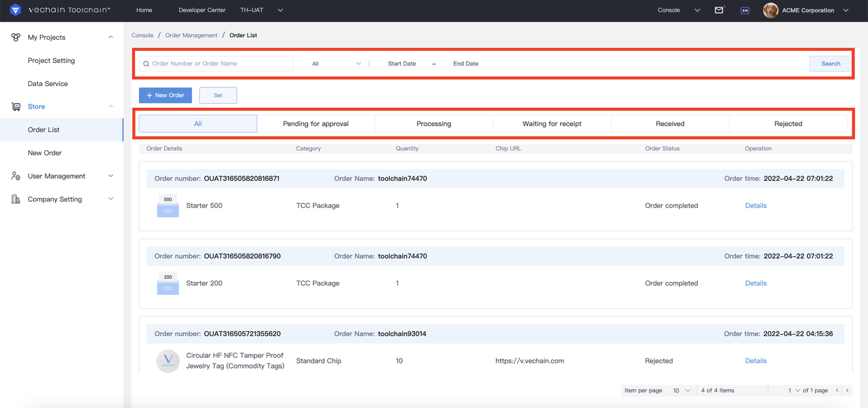Viewport: 868px width, 408px height.
Task: Open the page number dropdown showing 1
Action: pyautogui.click(x=794, y=390)
